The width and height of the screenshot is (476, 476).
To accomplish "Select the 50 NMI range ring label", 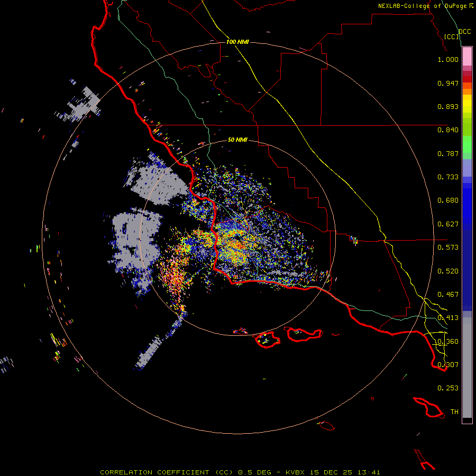I will tap(237, 140).
